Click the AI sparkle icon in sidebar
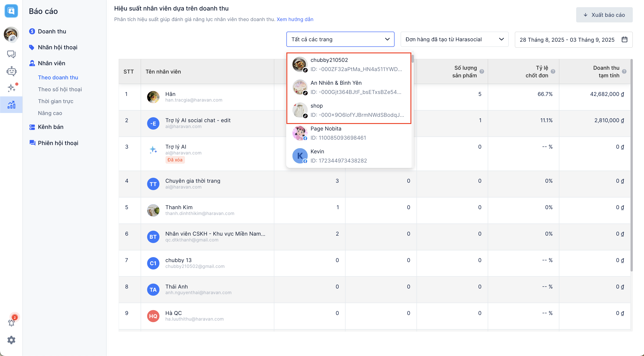This screenshot has width=644, height=356. click(x=11, y=88)
